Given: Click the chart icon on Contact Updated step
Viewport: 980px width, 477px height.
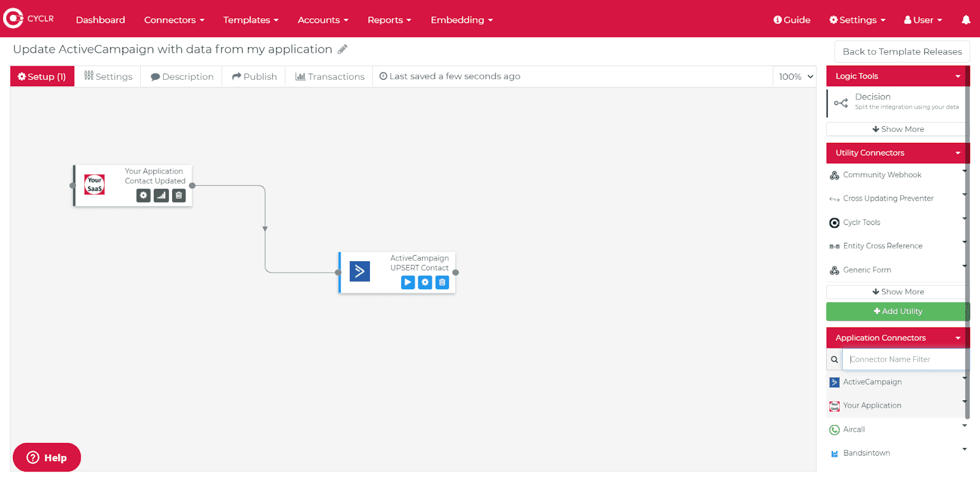Looking at the screenshot, I should [x=161, y=196].
